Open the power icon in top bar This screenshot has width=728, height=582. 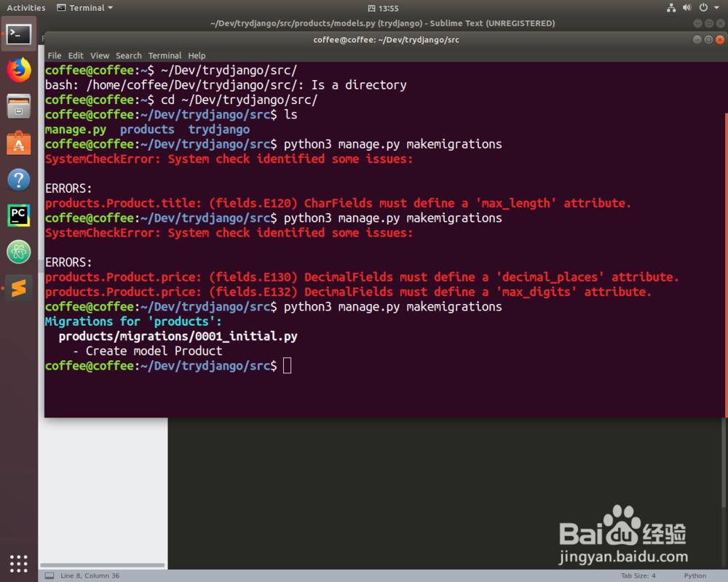pyautogui.click(x=703, y=8)
